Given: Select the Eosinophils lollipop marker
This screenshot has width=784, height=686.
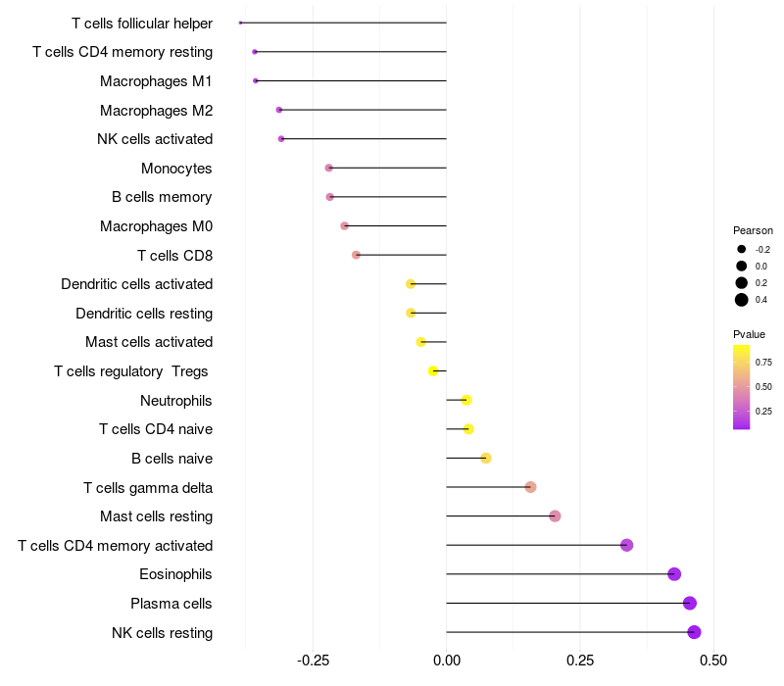Looking at the screenshot, I should (x=674, y=574).
